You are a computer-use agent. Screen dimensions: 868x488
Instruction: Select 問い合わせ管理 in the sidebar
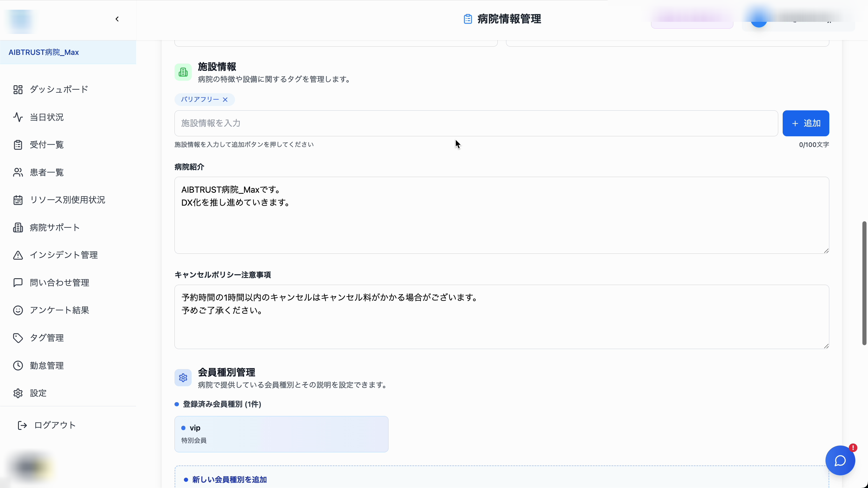(x=59, y=283)
